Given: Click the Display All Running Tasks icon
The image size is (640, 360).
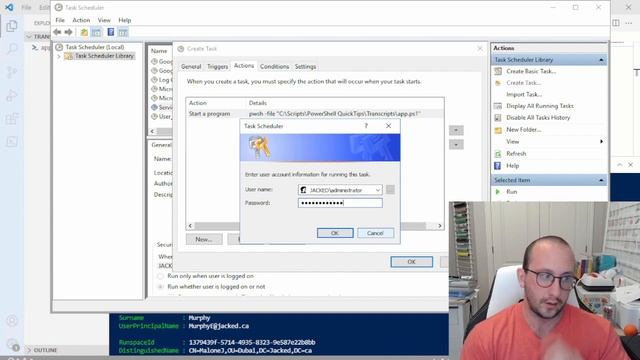Looking at the screenshot, I should (498, 106).
